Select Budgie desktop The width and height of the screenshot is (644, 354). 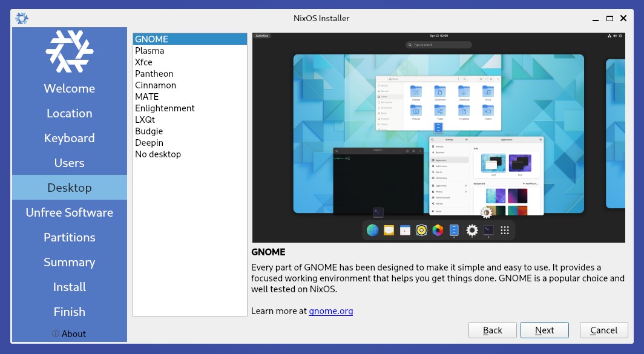tap(190, 131)
